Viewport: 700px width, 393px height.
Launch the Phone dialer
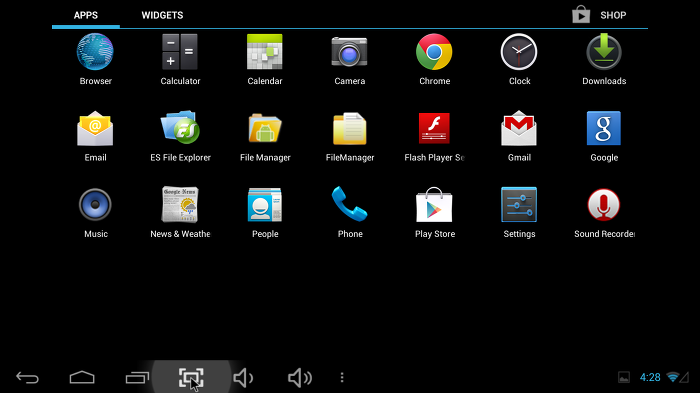coord(350,205)
